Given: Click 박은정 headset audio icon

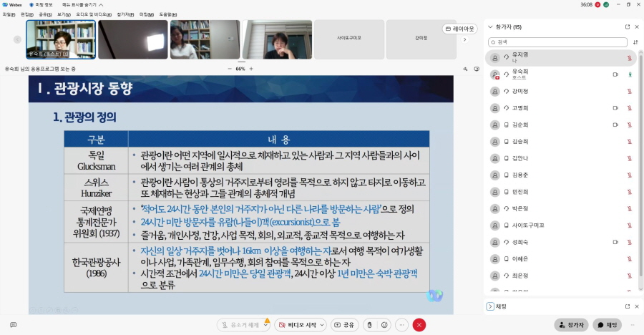Looking at the screenshot, I should click(x=507, y=209).
